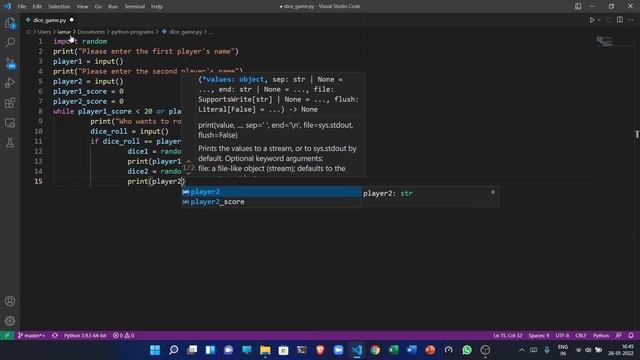Click the unsaved dot on dice_game.py tab

[71, 20]
